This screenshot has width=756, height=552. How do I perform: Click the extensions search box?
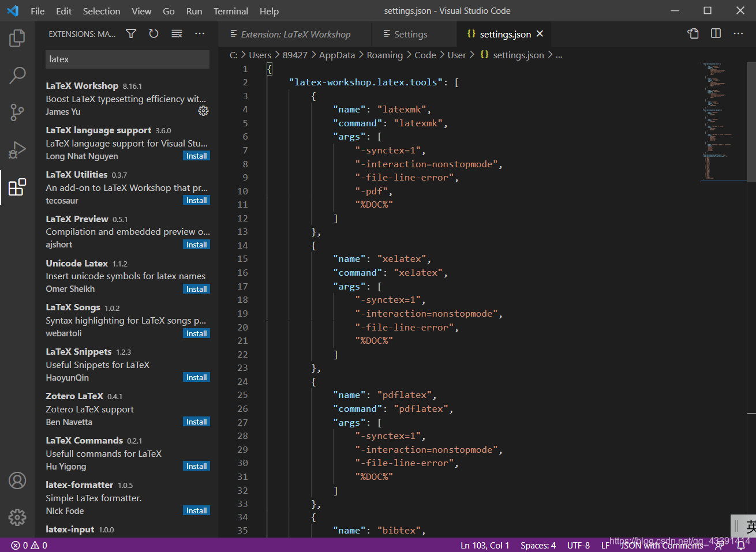click(x=128, y=59)
